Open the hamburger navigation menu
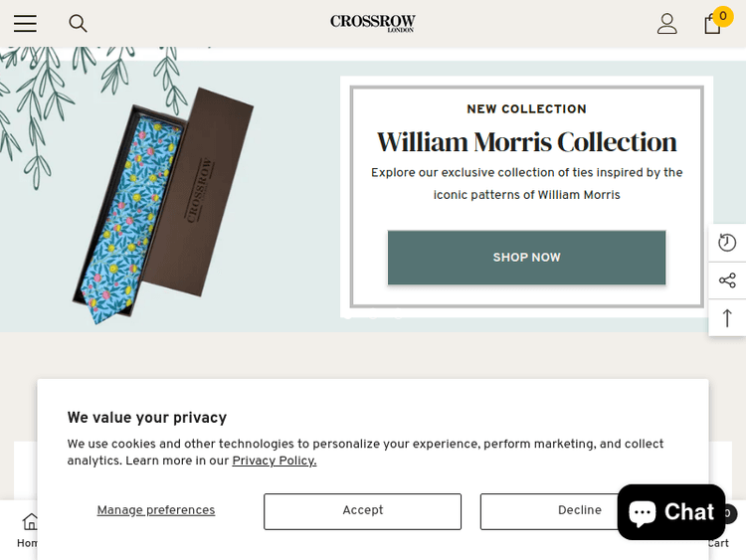 (x=25, y=24)
